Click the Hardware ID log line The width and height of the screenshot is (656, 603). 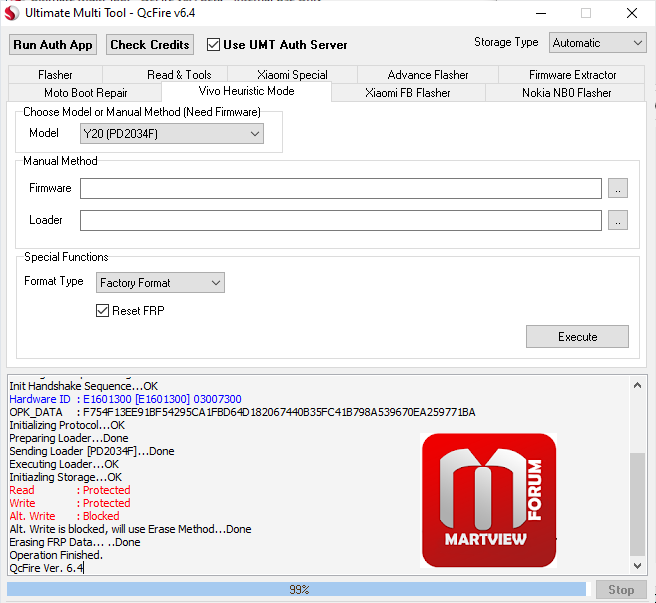pos(125,399)
